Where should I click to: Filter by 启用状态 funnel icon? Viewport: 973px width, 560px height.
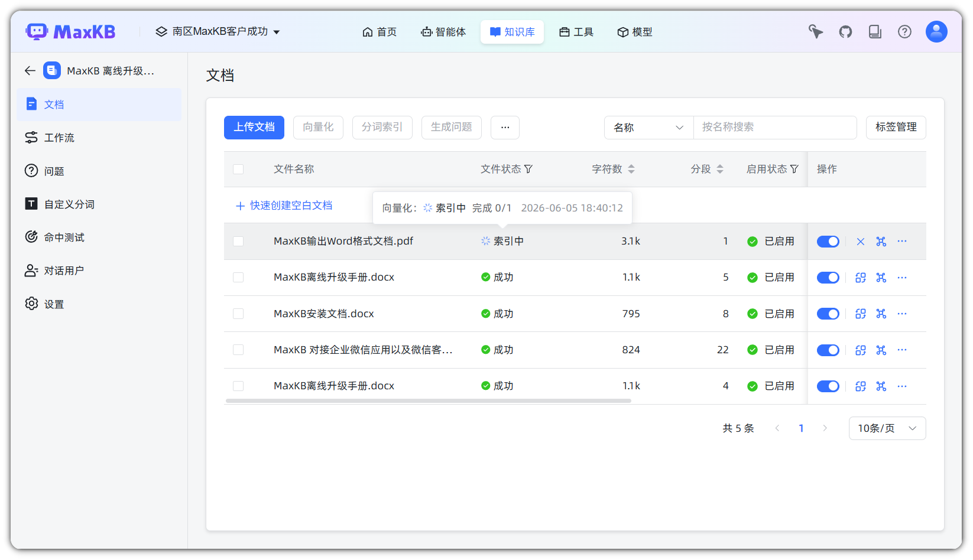coord(794,169)
